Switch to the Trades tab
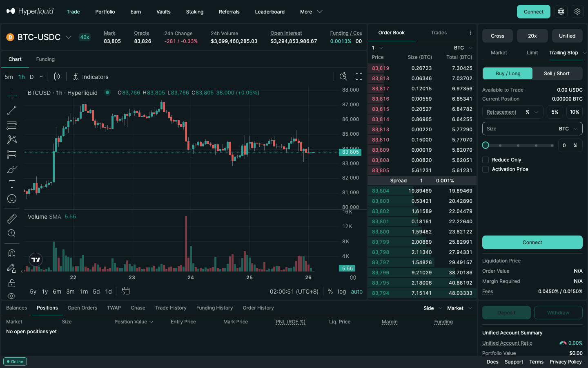 point(439,33)
